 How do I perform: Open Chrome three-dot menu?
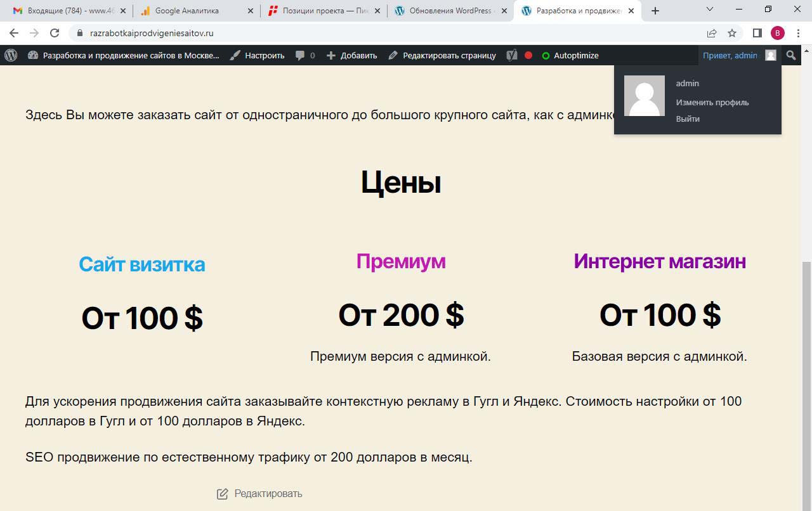tap(798, 33)
